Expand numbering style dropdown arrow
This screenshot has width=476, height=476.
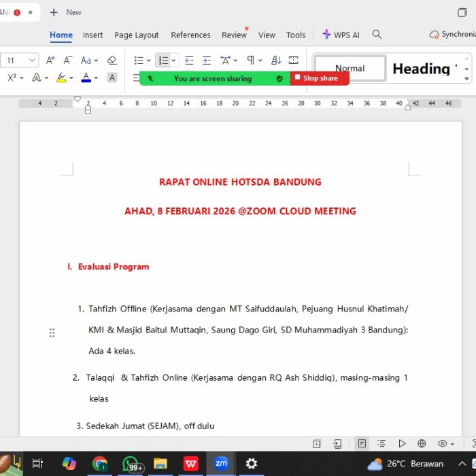pos(173,61)
